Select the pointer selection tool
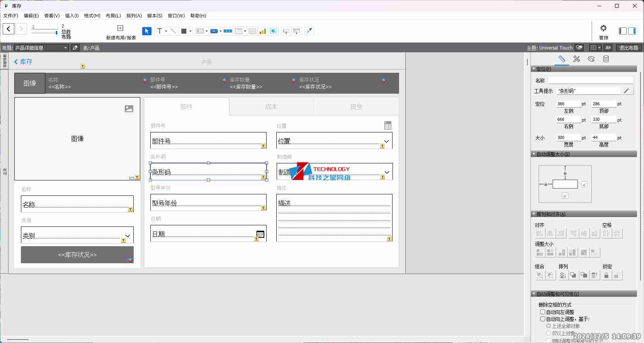Image resolution: width=644 pixels, height=343 pixels. click(x=147, y=31)
